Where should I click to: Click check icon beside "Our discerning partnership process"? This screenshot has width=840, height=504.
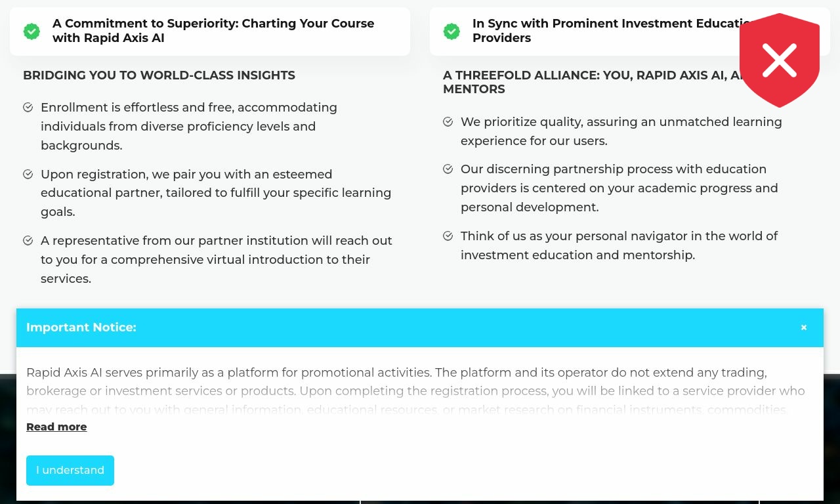tap(448, 169)
